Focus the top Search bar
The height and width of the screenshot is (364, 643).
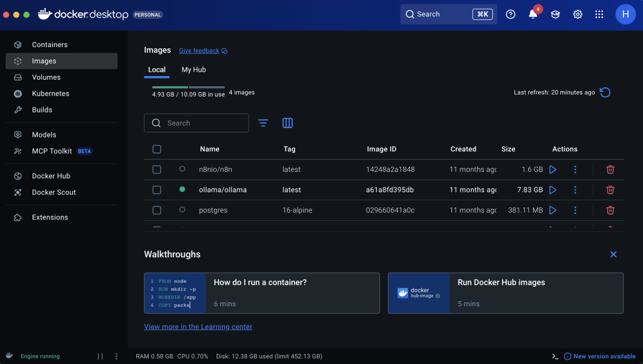click(x=448, y=14)
